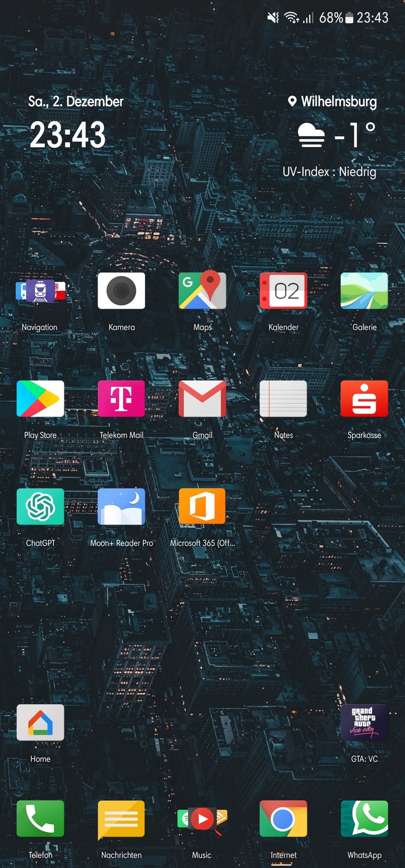Tap the battery indicator in status bar
The width and height of the screenshot is (405, 868).
pyautogui.click(x=349, y=18)
